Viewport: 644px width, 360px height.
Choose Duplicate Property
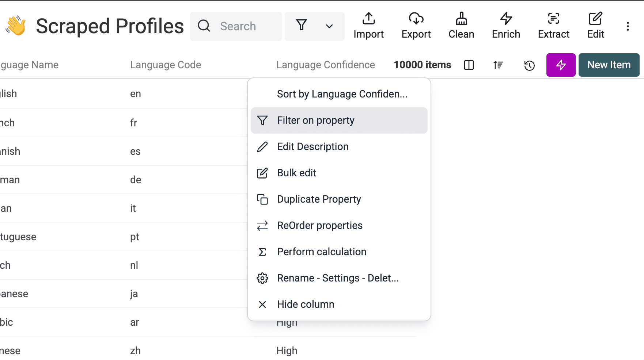pos(339,199)
